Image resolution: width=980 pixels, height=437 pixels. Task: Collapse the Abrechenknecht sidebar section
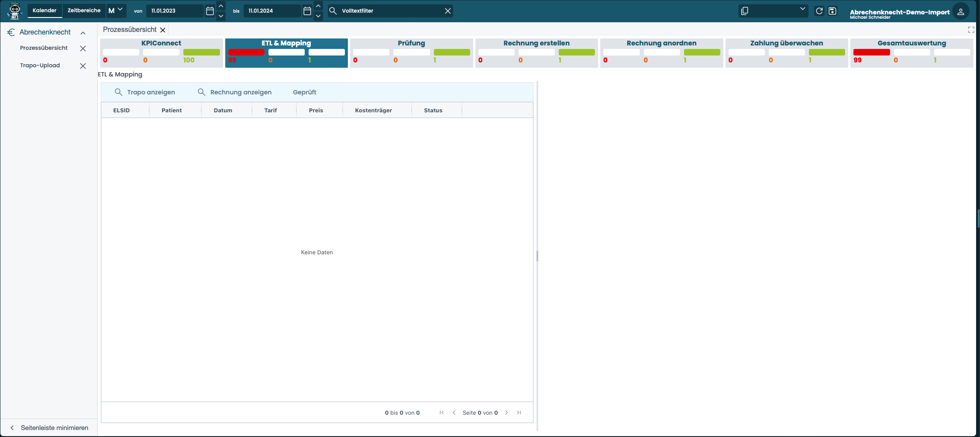[x=83, y=33]
